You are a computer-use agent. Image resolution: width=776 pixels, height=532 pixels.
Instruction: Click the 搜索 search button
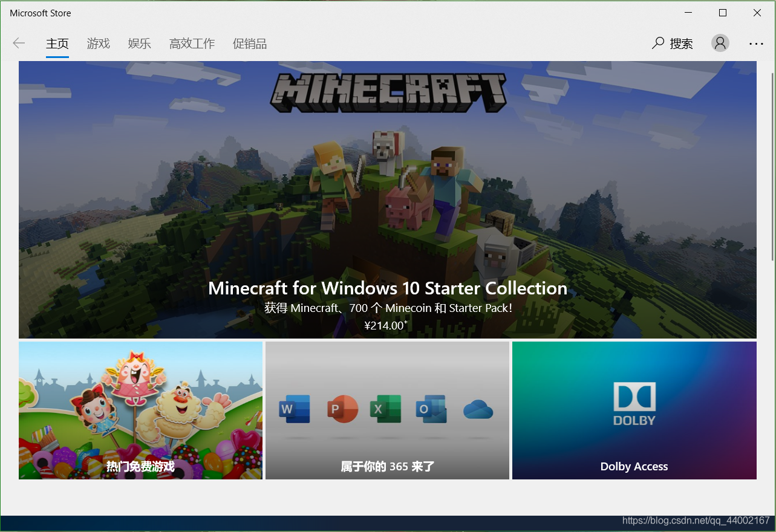point(672,44)
